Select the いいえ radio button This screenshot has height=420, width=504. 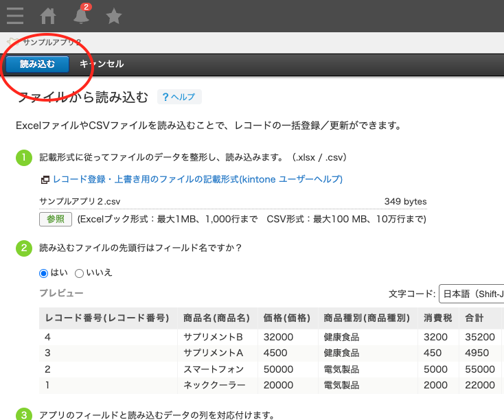tap(79, 273)
